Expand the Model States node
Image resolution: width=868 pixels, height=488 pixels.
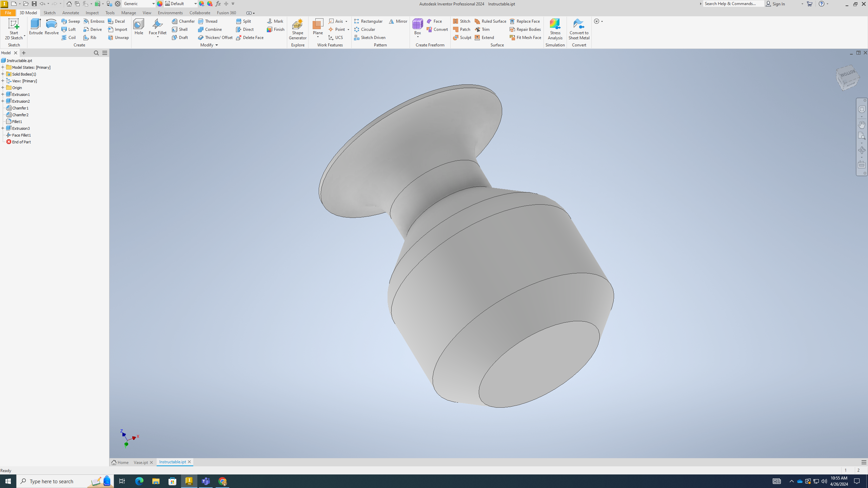point(3,67)
